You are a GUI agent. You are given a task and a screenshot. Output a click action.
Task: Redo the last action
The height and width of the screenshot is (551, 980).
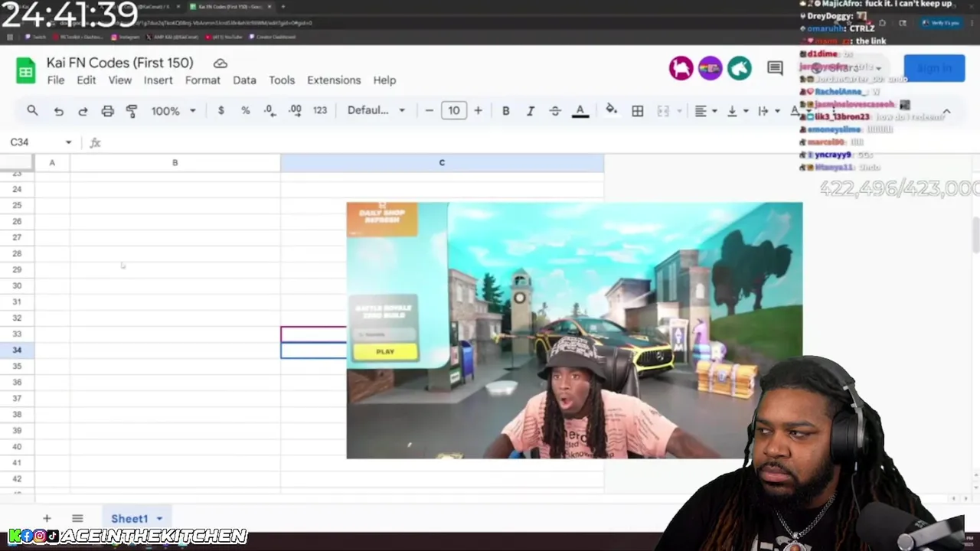click(x=83, y=111)
